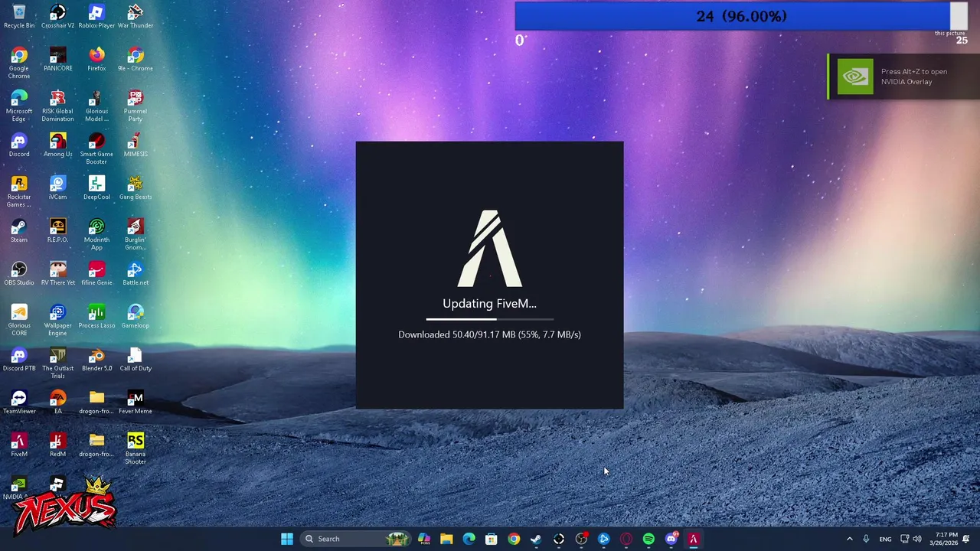The height and width of the screenshot is (551, 980).
Task: Select the Microsoft Edge desktop icon
Action: click(x=19, y=106)
